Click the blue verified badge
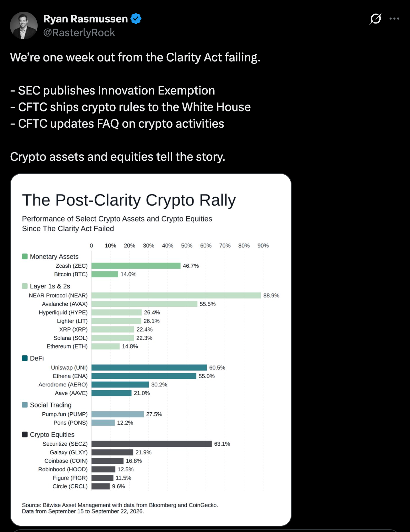 [x=136, y=19]
